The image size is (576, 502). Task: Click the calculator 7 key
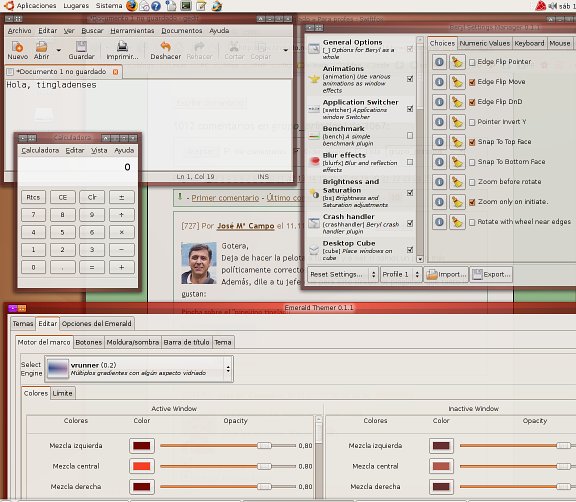pos(33,215)
